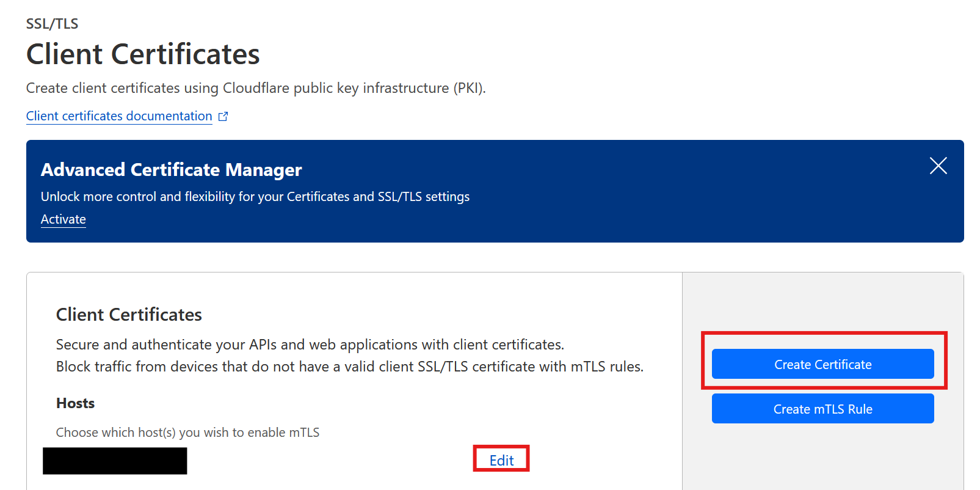This screenshot has width=980, height=490.
Task: Click the 'Unlock more control and flexibility' text
Action: 255,197
